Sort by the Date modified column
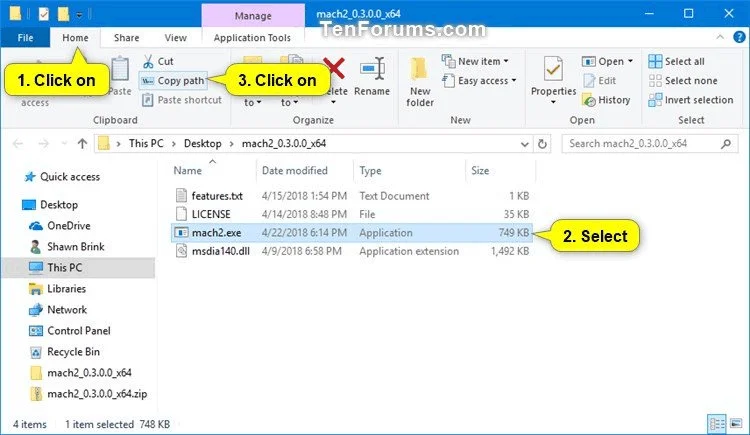This screenshot has width=750, height=435. pos(295,170)
